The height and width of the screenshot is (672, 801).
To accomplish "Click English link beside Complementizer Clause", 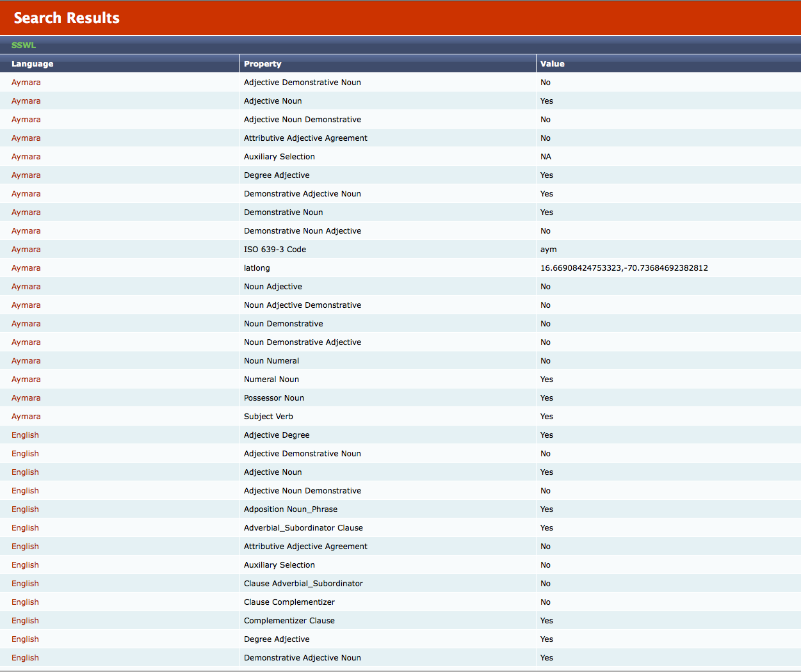I will click(25, 621).
